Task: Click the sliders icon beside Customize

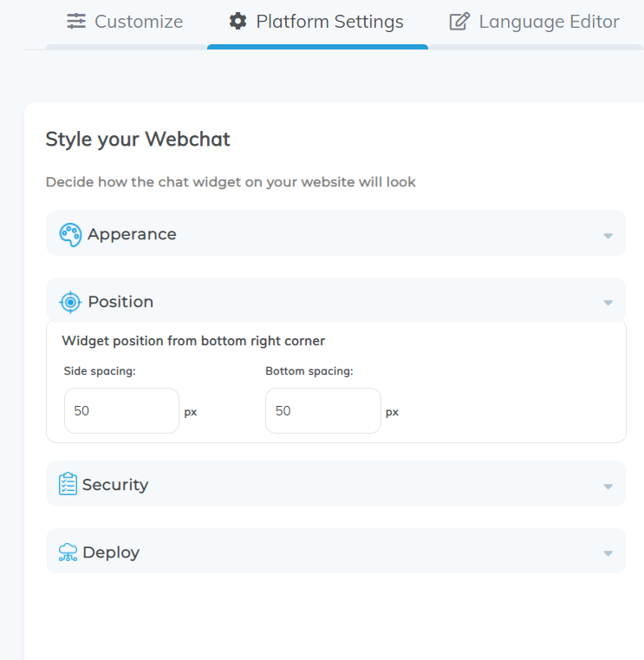Action: (x=76, y=22)
